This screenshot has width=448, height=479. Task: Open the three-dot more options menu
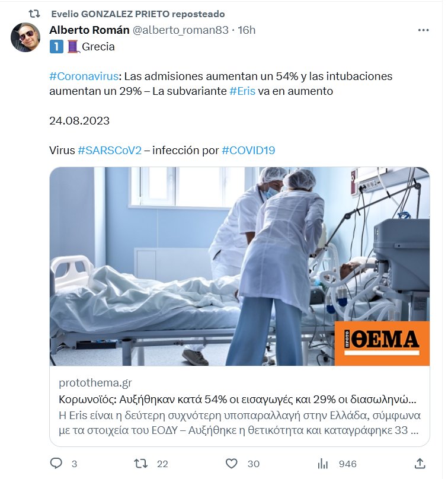(423, 30)
